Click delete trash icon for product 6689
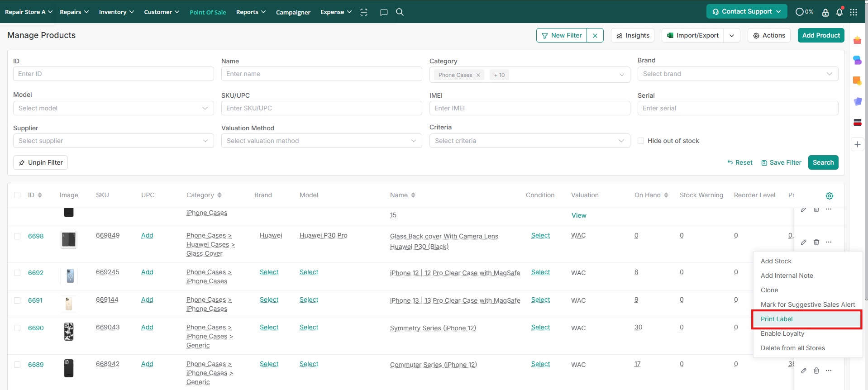 point(816,371)
